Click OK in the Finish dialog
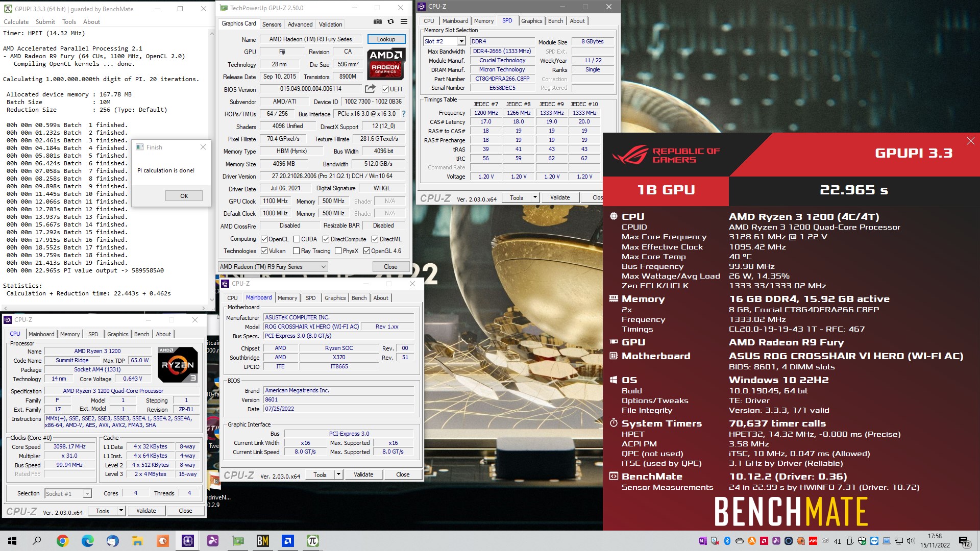Image resolution: width=980 pixels, height=551 pixels. pyautogui.click(x=184, y=196)
